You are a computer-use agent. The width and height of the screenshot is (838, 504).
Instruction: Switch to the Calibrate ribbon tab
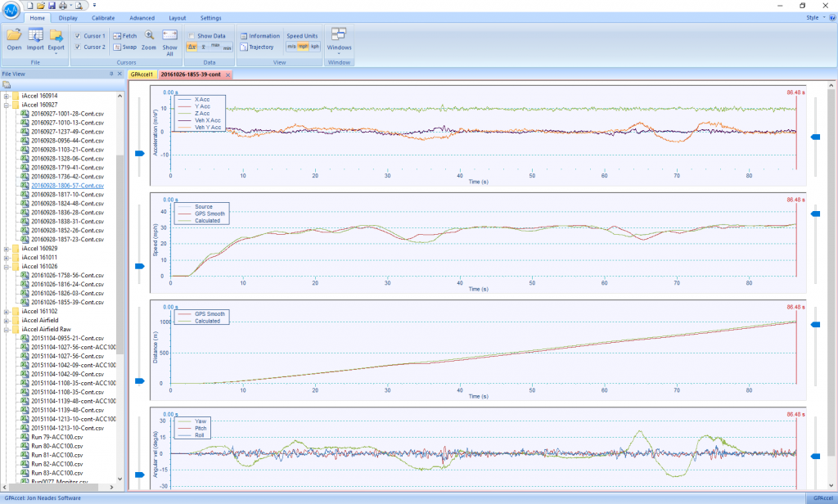tap(103, 17)
